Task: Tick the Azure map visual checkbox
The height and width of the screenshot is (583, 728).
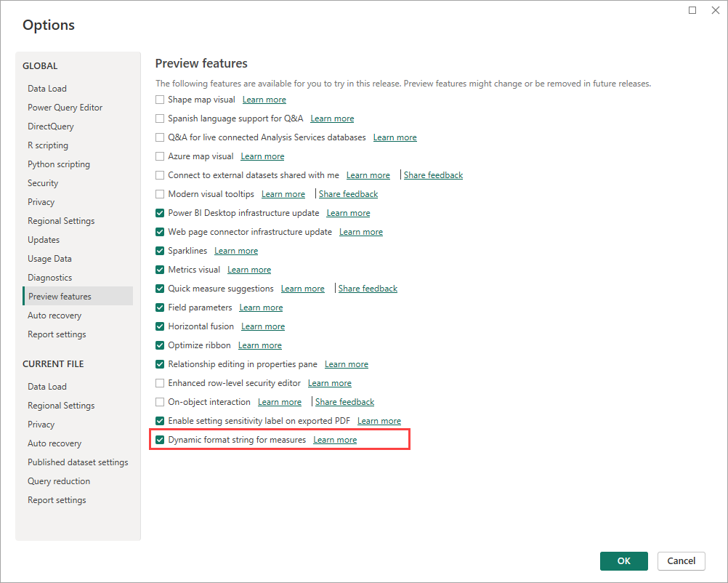Action: pyautogui.click(x=160, y=156)
